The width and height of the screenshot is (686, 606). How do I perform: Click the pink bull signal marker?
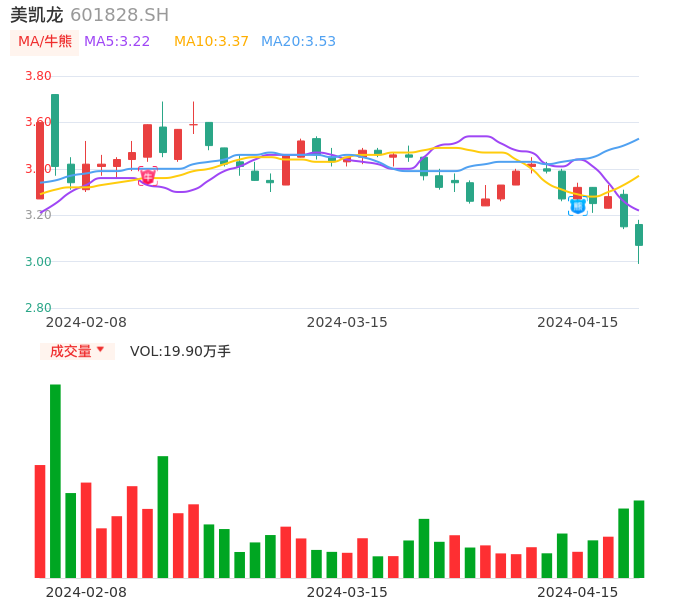click(147, 177)
